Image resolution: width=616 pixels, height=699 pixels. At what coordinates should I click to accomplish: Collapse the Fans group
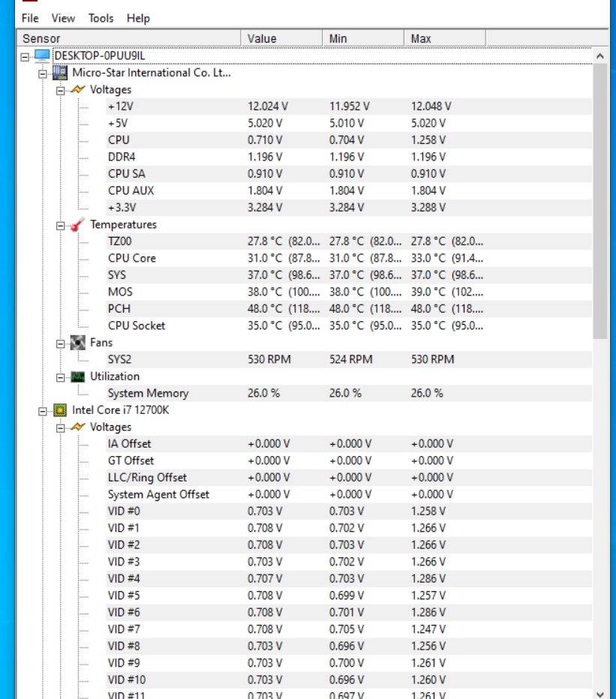tap(60, 344)
